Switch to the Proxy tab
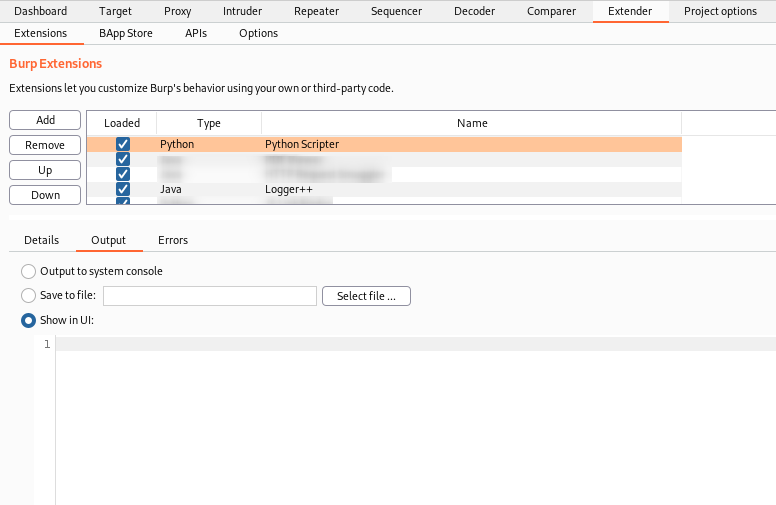This screenshot has height=505, width=776. tap(177, 11)
